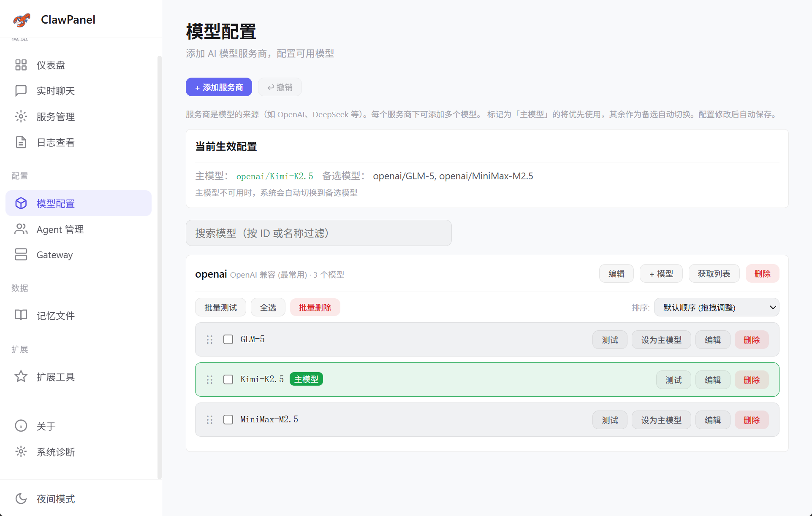
Task: Toggle 夜间模式 via the moon icon
Action: (x=21, y=499)
